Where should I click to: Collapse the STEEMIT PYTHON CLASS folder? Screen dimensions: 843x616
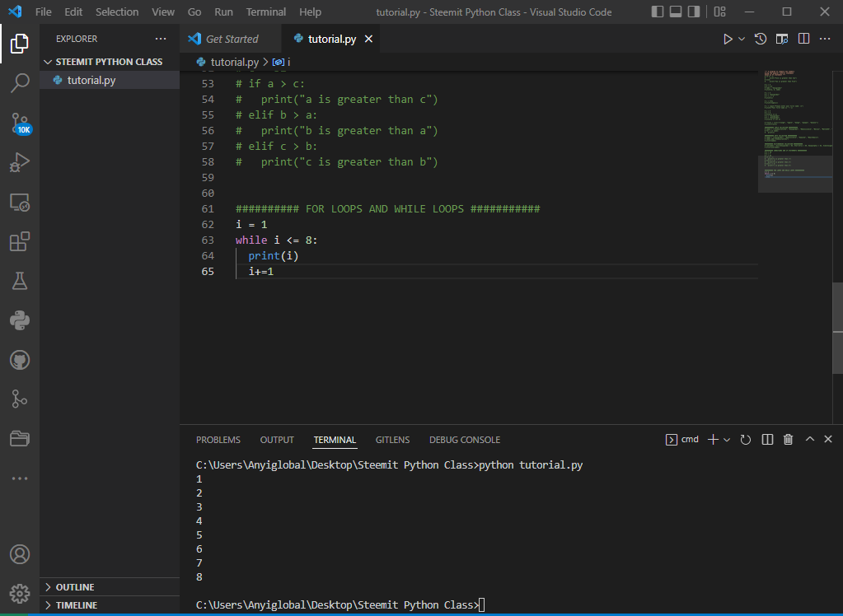(x=109, y=62)
